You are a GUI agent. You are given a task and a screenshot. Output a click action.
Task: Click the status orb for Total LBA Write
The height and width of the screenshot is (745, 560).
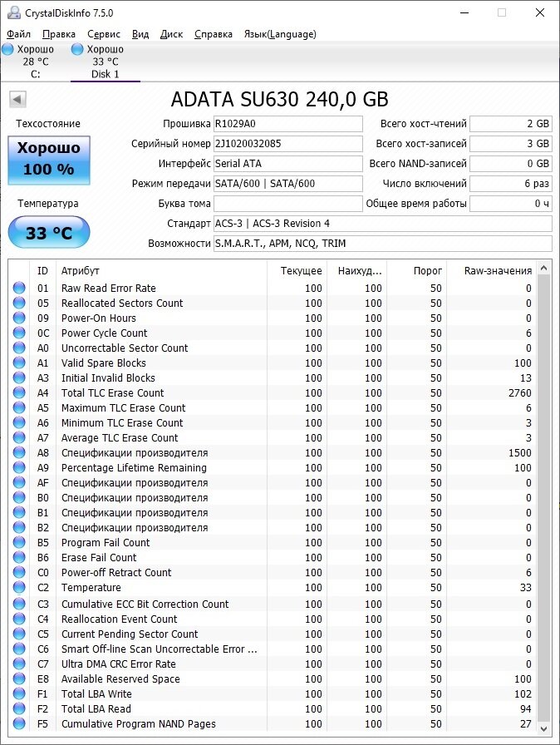tap(19, 693)
